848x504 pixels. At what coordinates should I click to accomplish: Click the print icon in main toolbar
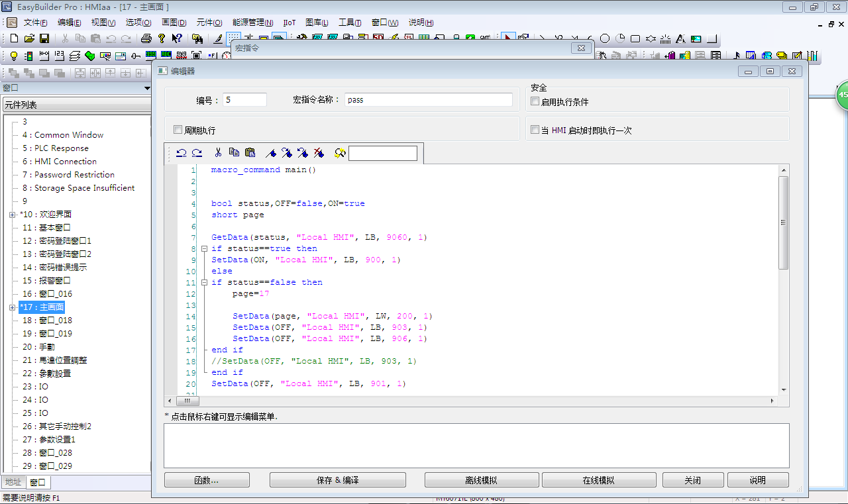coord(146,38)
